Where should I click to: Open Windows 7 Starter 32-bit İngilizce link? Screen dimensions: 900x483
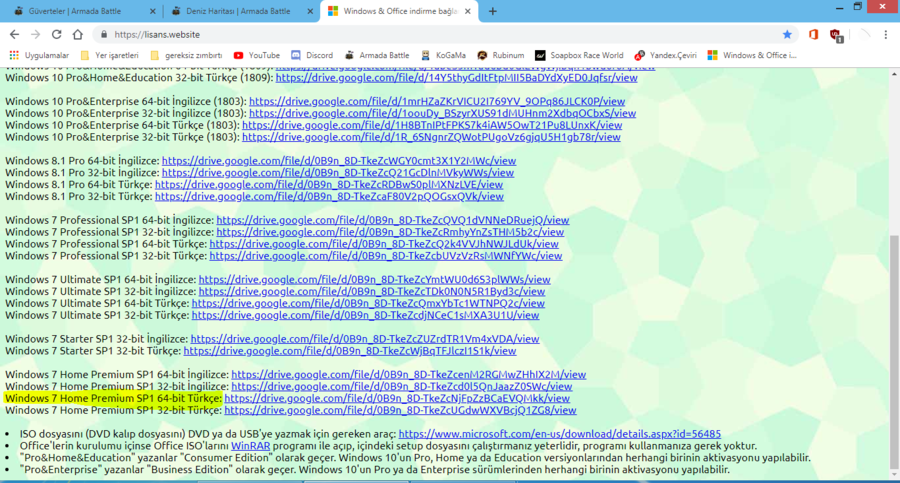[x=365, y=339]
